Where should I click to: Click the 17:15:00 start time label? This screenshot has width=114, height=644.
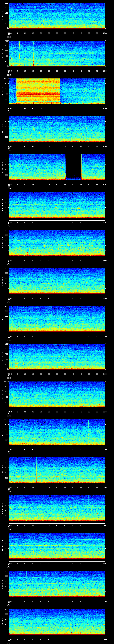[9, 71]
